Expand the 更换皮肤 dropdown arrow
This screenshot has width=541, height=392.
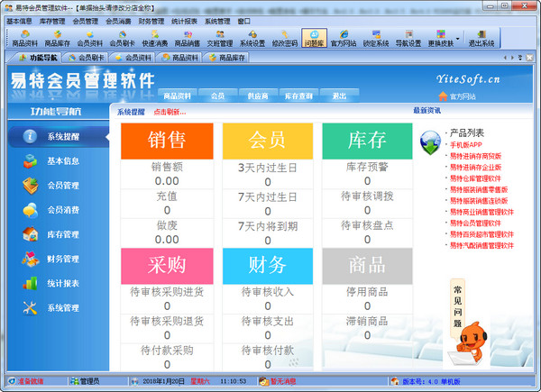[x=458, y=38]
